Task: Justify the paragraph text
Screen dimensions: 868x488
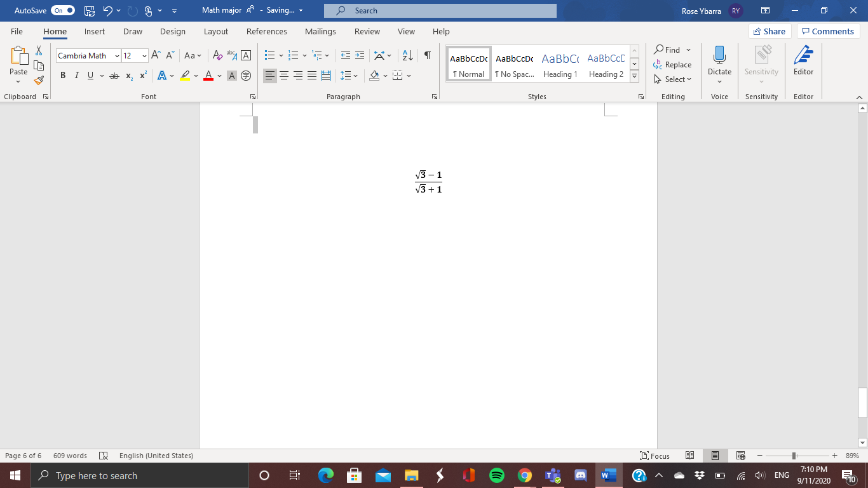Action: tap(312, 76)
